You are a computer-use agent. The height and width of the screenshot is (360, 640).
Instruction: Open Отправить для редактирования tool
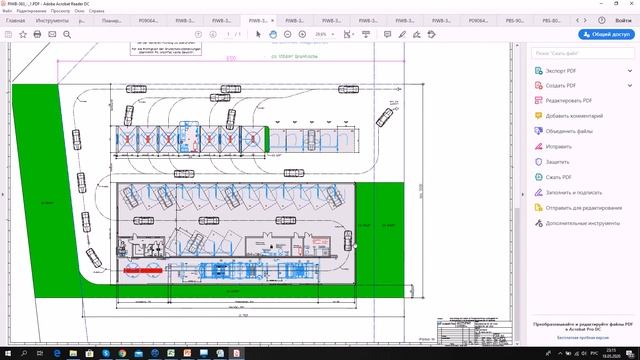578,208
